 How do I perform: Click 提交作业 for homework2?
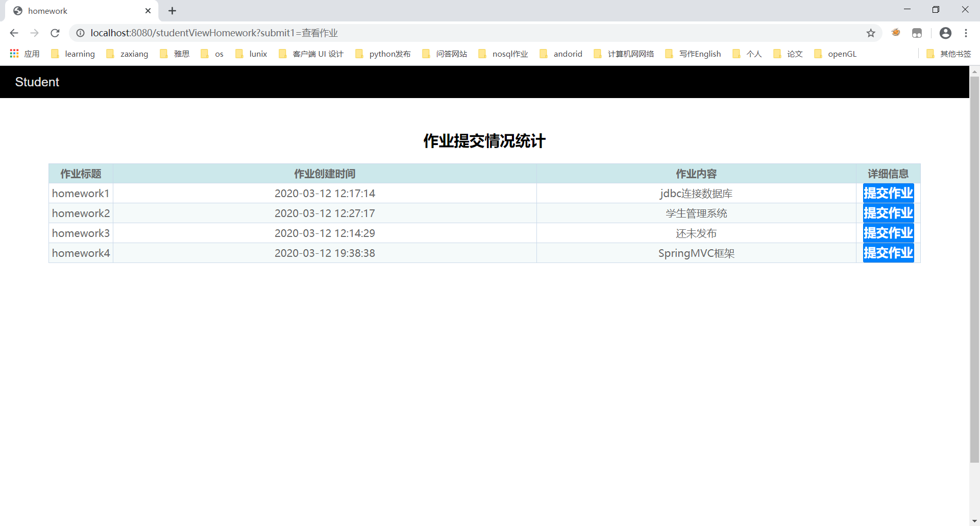[888, 213]
